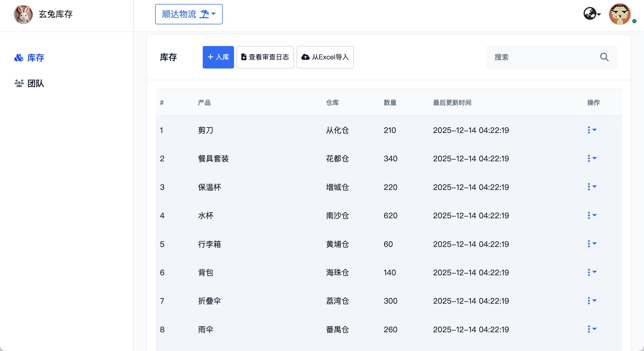Click the 入库 button
Screen dimensions: 644x351
(x=218, y=57)
